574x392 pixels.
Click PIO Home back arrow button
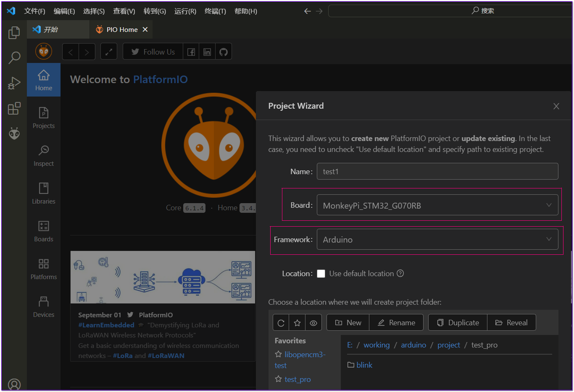[x=71, y=52]
